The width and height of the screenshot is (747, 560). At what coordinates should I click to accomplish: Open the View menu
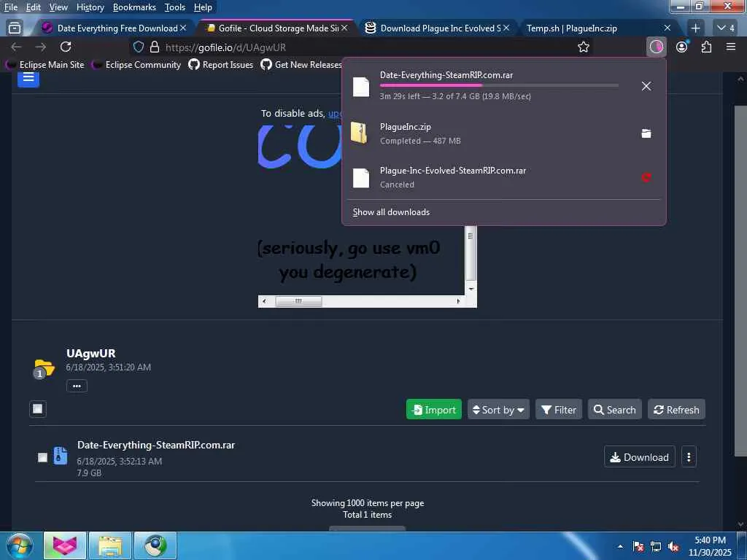58,7
